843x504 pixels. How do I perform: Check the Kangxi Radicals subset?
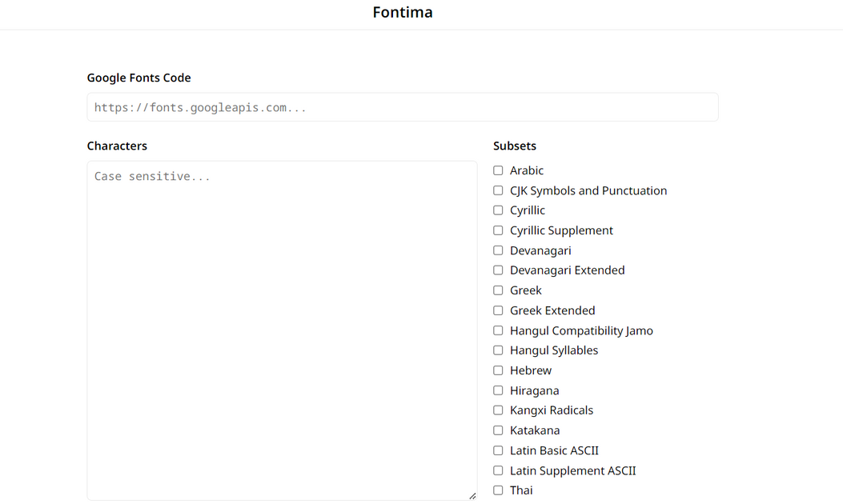pyautogui.click(x=498, y=410)
